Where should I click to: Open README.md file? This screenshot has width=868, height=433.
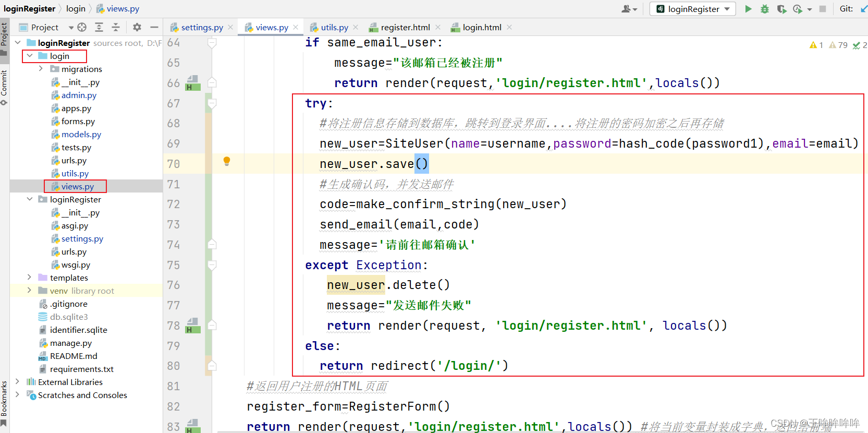click(74, 356)
